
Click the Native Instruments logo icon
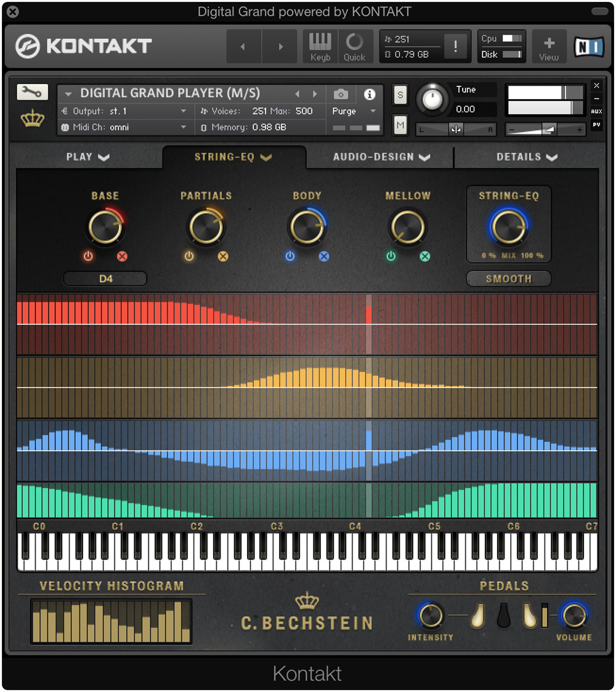click(x=588, y=46)
